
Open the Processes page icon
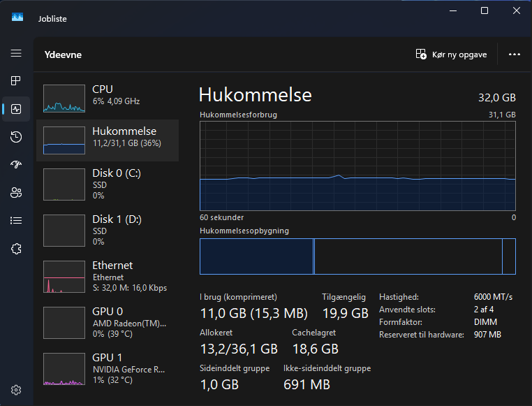(x=16, y=81)
